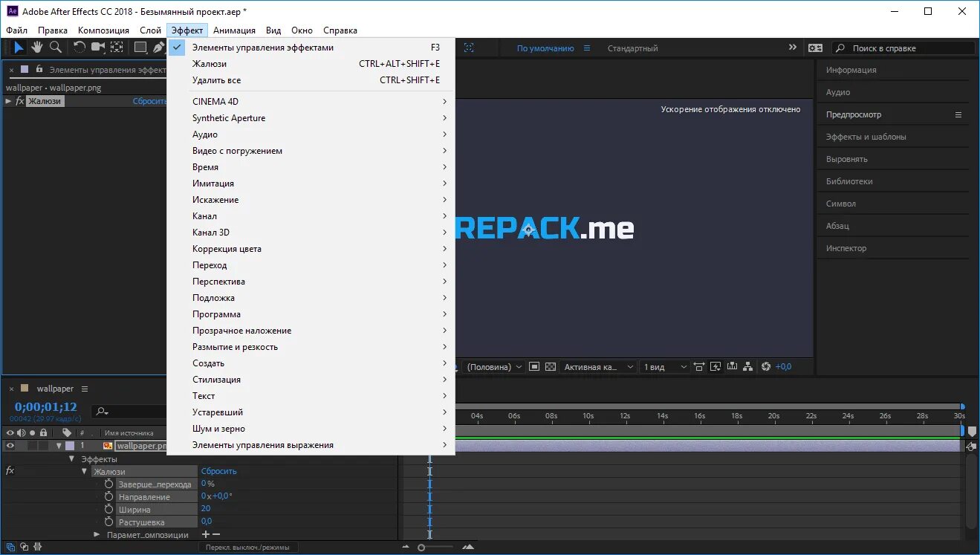Click the sync settings icon beside help search
The width and height of the screenshot is (980, 555).
[815, 48]
